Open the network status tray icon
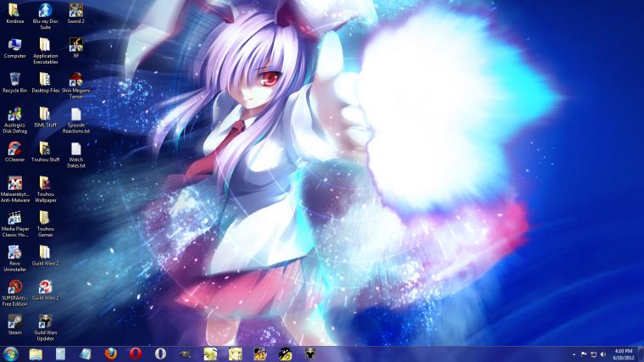The width and height of the screenshot is (644, 362). 593,354
